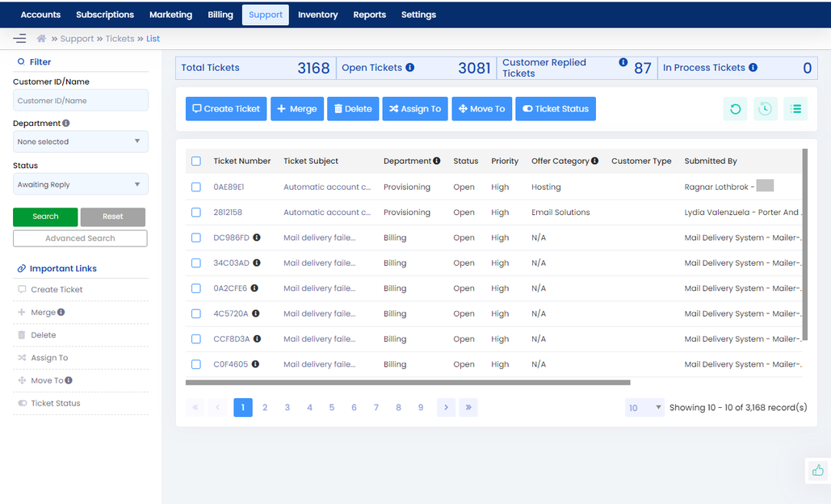
Task: Open the column list view icon
Action: pos(795,108)
